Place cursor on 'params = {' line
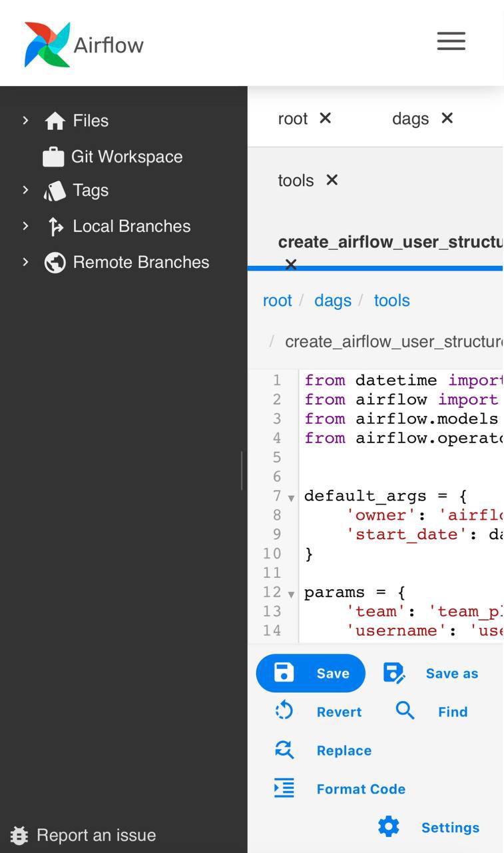Viewport: 504px width, 853px height. (x=355, y=592)
